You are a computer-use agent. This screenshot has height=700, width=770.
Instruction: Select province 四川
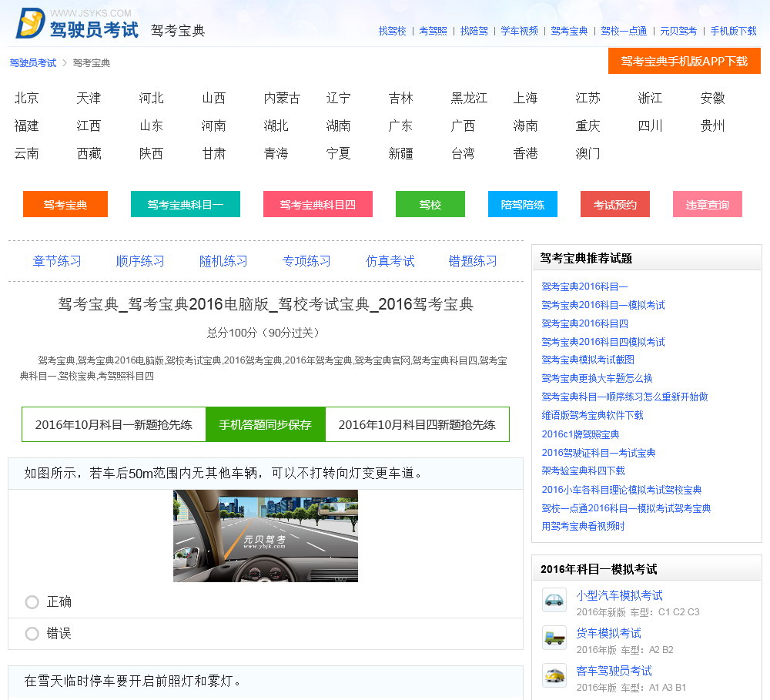[650, 126]
